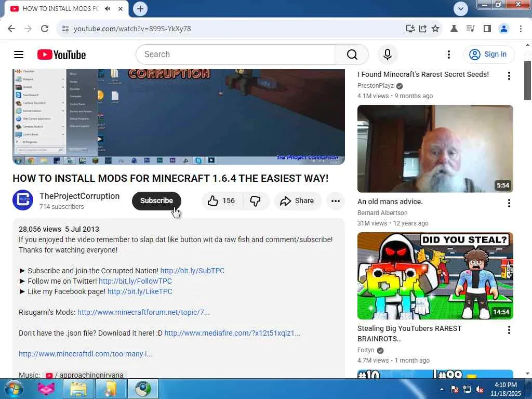Open the pink cat app on taskbar
The image size is (532, 399).
pyautogui.click(x=46, y=389)
